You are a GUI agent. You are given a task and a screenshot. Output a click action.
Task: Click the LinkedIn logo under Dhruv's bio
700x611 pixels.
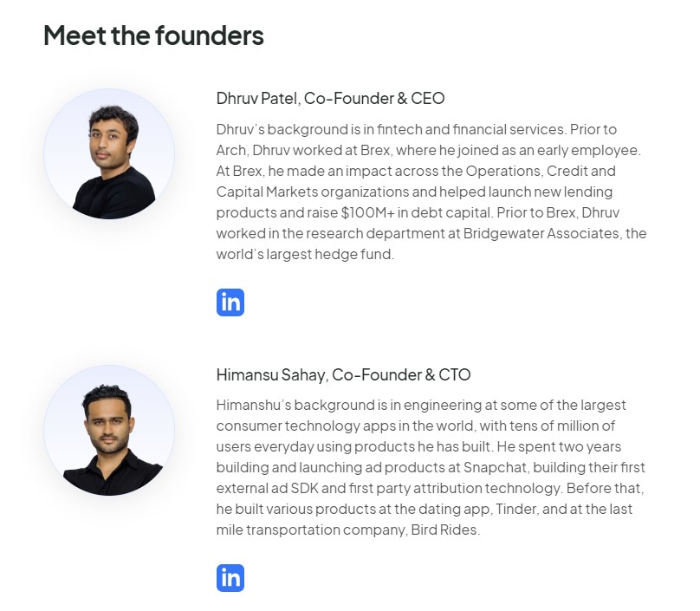[x=230, y=302]
